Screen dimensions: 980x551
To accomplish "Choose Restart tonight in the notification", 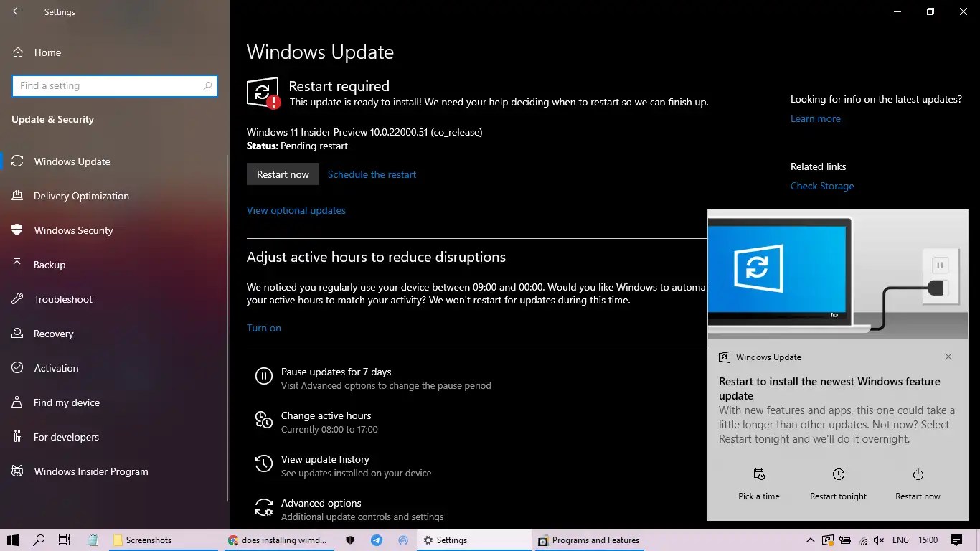I will 838,484.
